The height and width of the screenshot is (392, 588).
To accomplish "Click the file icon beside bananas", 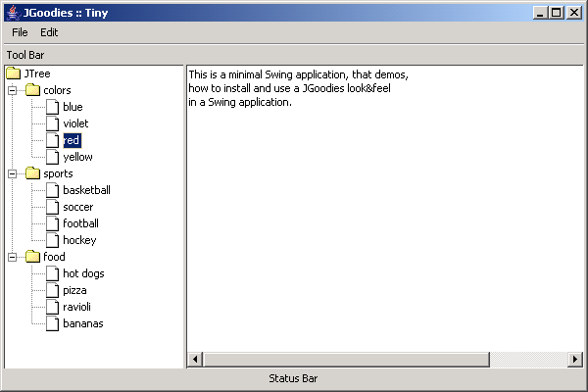I will tap(53, 323).
